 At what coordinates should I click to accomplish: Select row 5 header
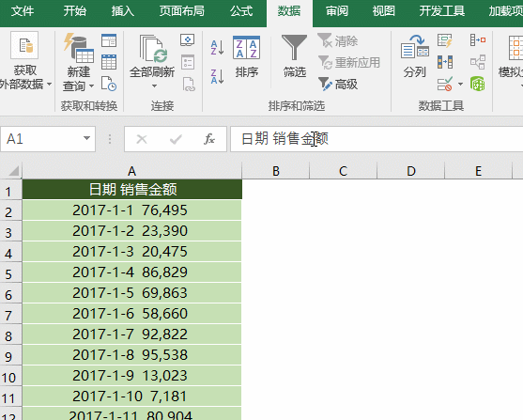click(x=10, y=272)
